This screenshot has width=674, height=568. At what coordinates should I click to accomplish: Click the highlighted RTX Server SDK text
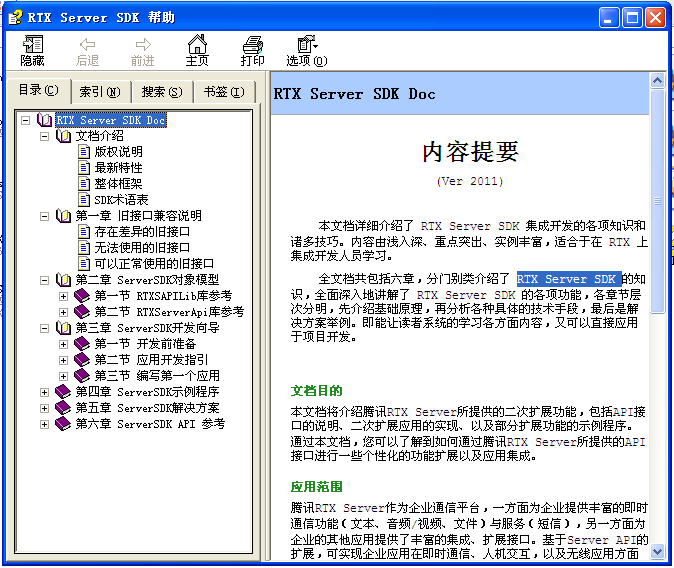click(x=569, y=279)
